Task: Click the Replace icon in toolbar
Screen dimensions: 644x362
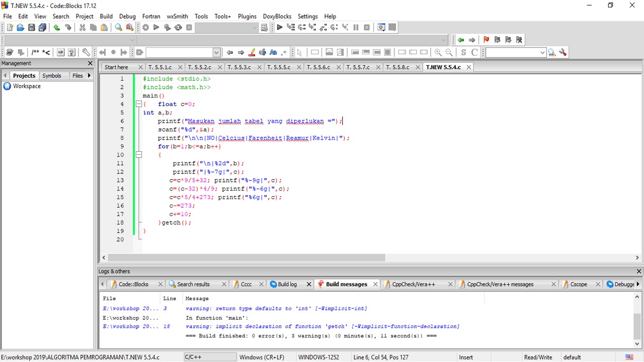Action: (x=130, y=28)
